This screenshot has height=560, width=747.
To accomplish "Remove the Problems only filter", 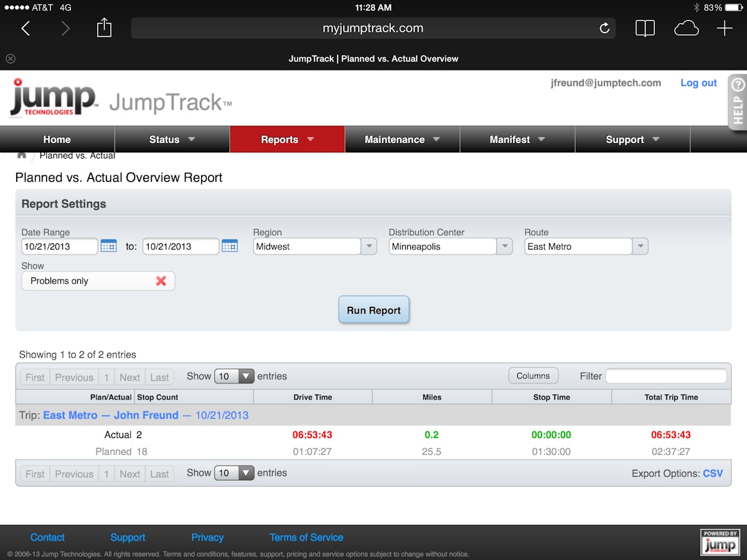I will tap(161, 281).
